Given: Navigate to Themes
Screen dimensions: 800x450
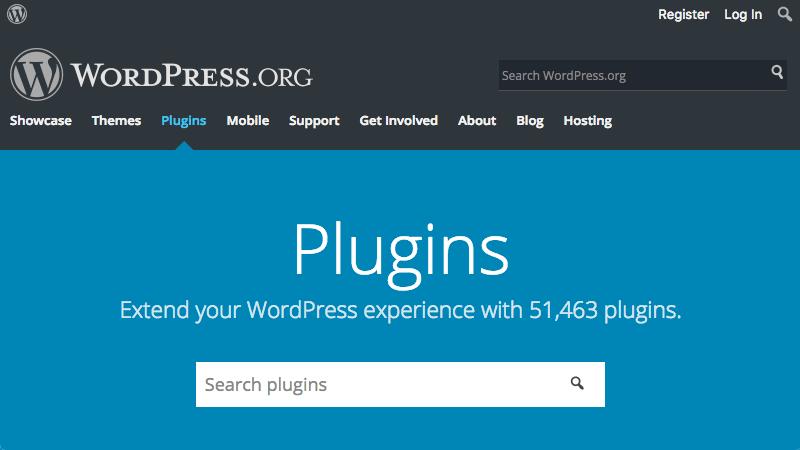Looking at the screenshot, I should pyautogui.click(x=116, y=120).
